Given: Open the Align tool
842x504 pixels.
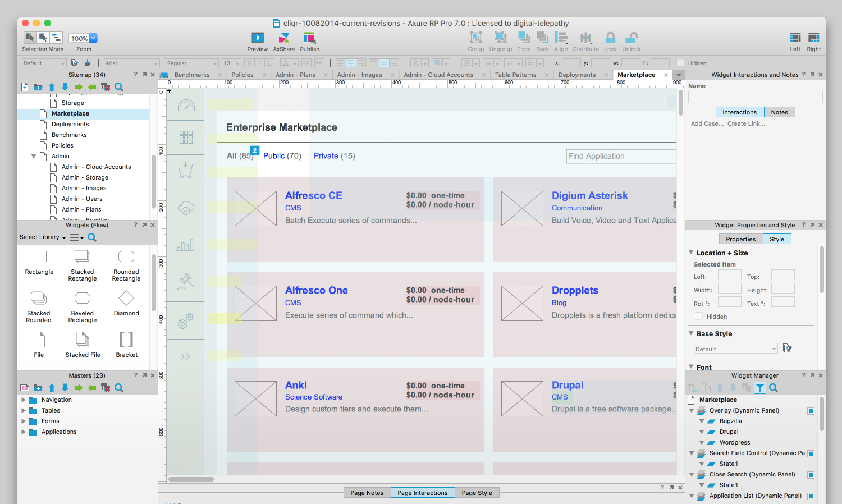Looking at the screenshot, I should click(x=561, y=38).
